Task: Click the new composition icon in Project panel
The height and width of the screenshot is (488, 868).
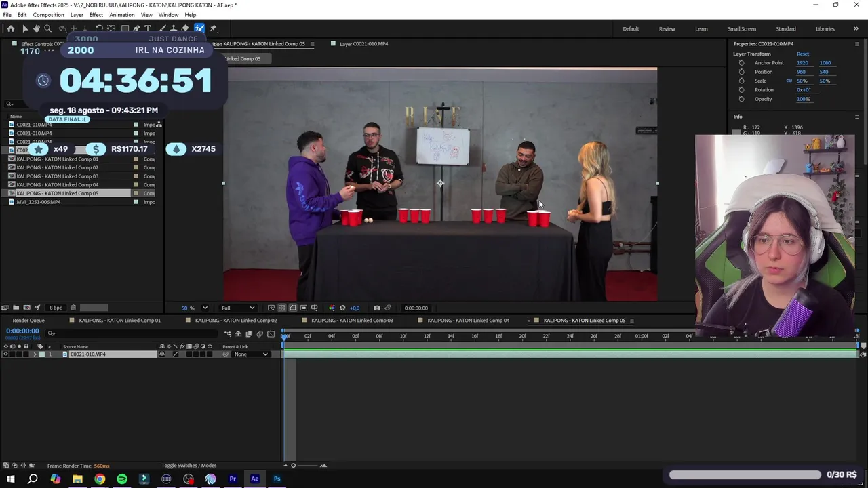Action: click(26, 308)
